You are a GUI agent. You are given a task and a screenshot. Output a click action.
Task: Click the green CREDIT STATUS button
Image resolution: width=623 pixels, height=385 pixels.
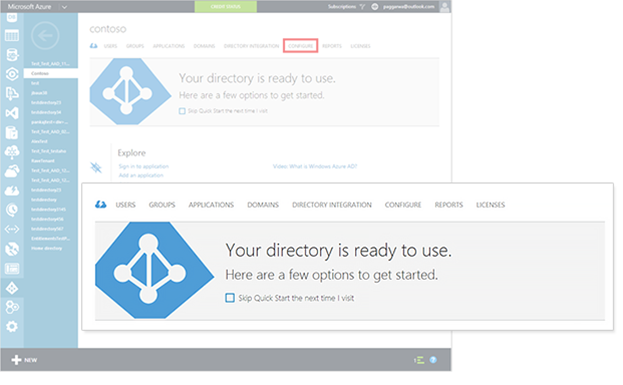[x=226, y=6]
